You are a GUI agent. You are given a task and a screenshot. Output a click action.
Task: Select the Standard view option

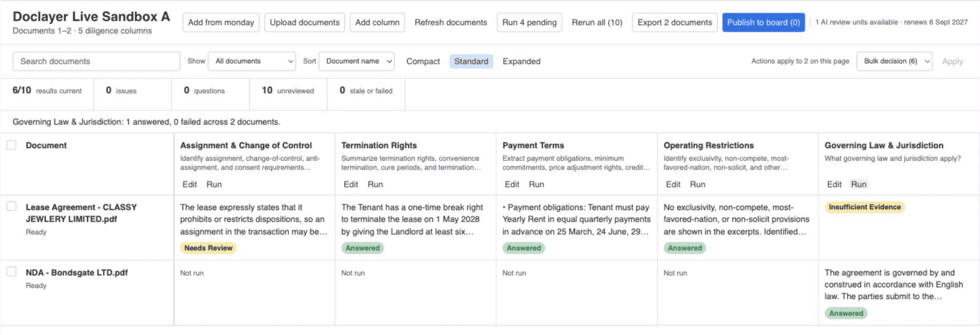pyautogui.click(x=471, y=61)
